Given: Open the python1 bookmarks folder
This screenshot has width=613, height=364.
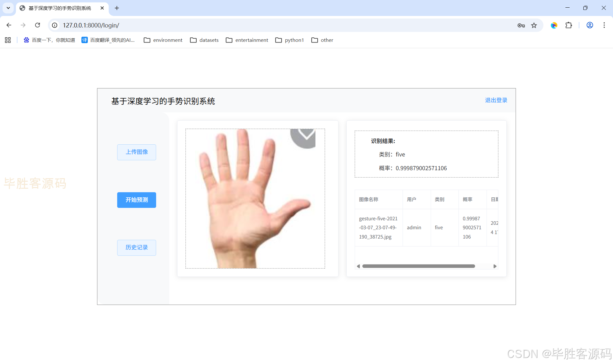Looking at the screenshot, I should coord(290,40).
